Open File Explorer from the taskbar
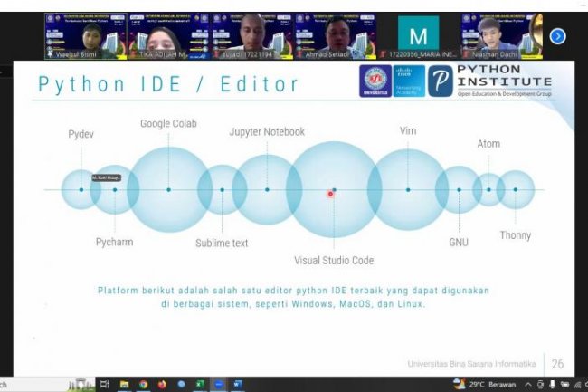 124,385
